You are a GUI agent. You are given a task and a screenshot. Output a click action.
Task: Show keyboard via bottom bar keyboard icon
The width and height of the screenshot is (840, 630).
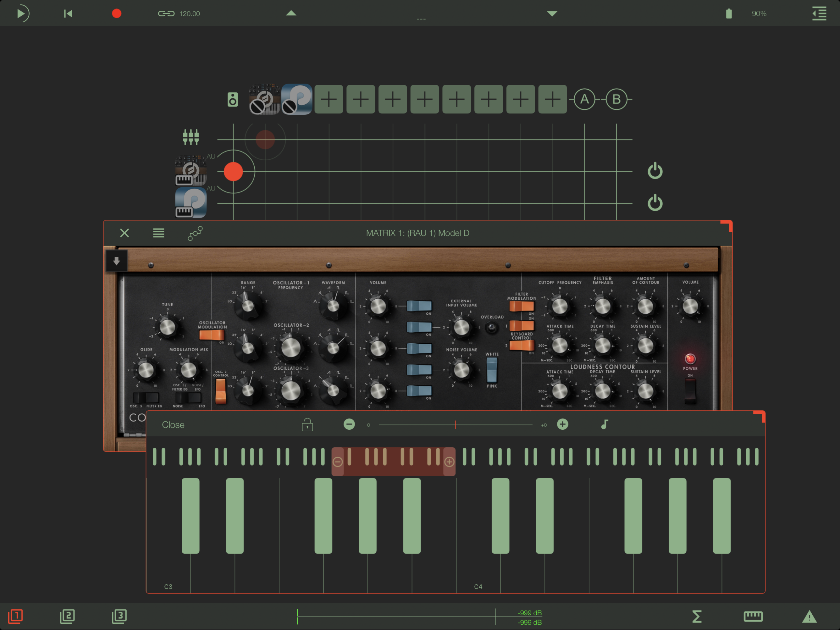pos(753,616)
